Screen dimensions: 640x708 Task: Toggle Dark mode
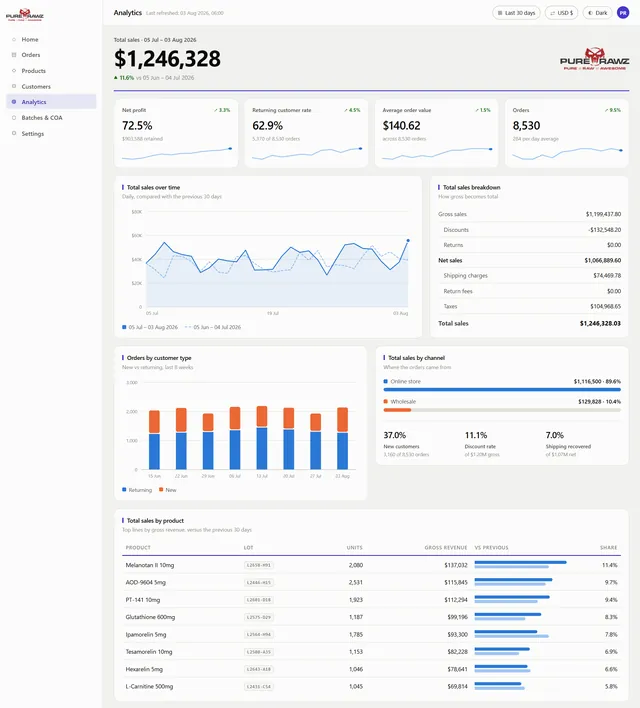pos(598,13)
